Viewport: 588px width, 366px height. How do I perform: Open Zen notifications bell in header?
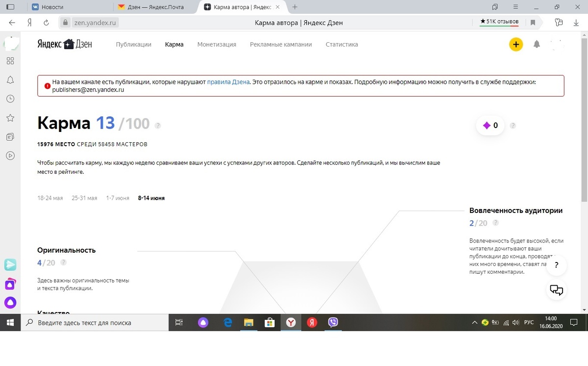pos(537,44)
